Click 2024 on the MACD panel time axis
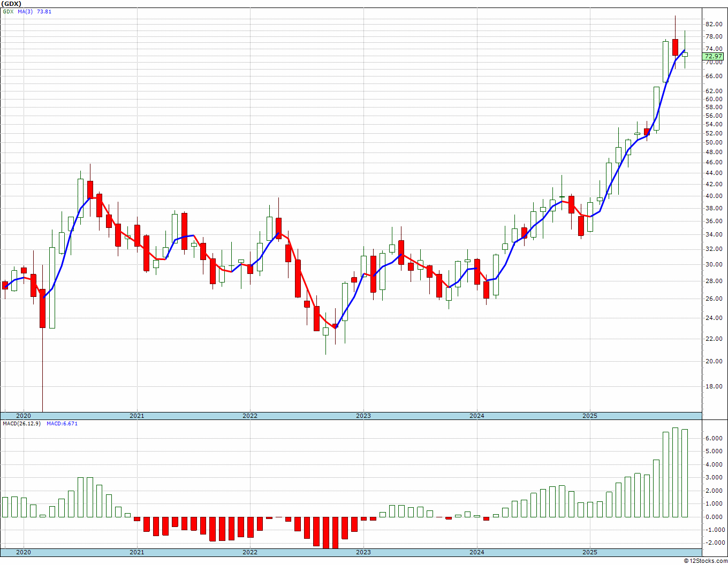 [x=477, y=552]
